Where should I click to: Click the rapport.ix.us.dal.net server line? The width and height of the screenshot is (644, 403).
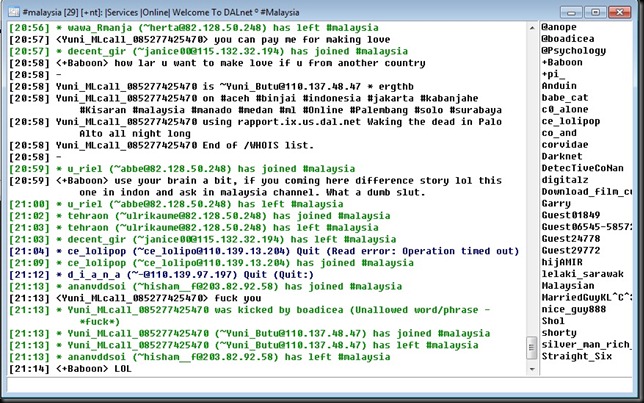tap(255, 127)
